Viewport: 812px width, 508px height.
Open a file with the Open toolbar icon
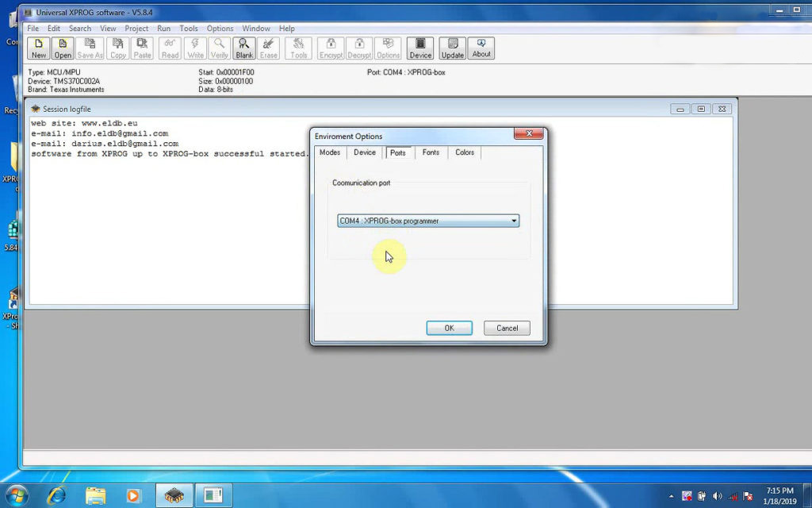click(x=63, y=48)
